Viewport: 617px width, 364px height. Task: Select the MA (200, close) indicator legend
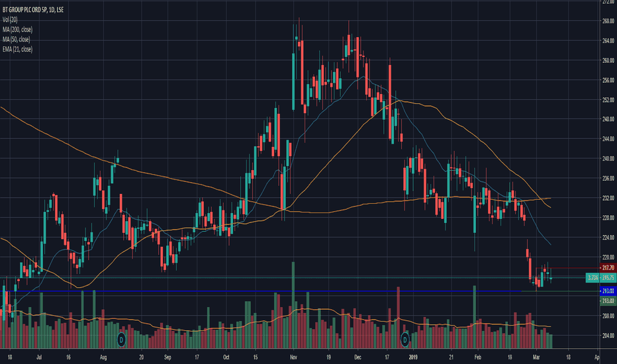(17, 30)
